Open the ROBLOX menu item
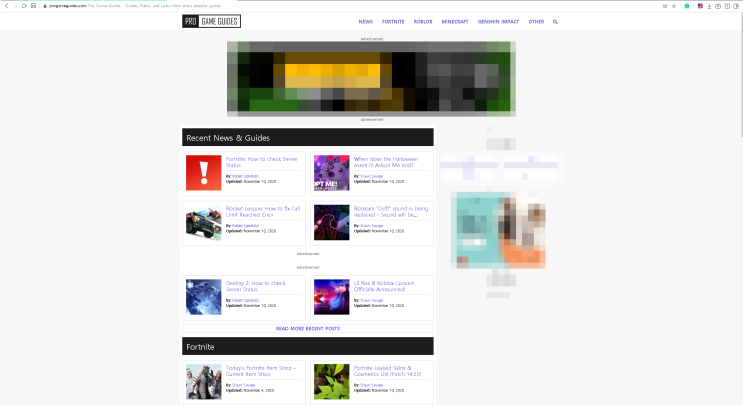This screenshot has height=405, width=743. [423, 22]
